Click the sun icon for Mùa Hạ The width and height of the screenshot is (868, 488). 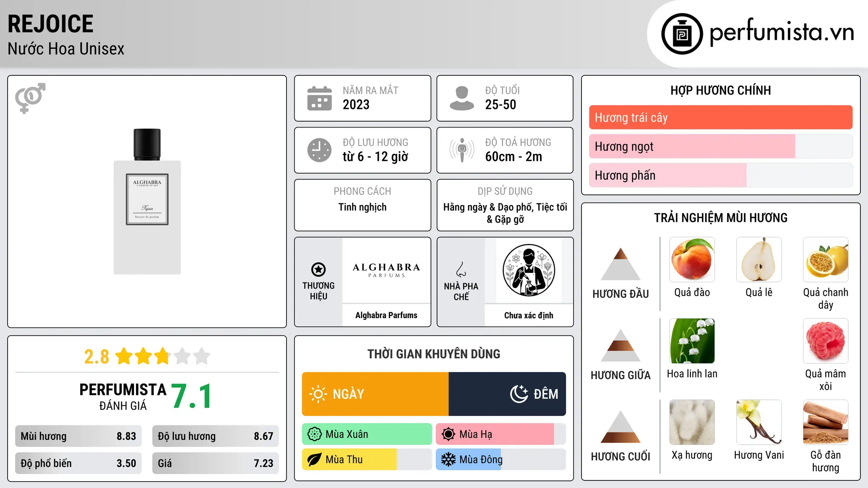click(448, 434)
